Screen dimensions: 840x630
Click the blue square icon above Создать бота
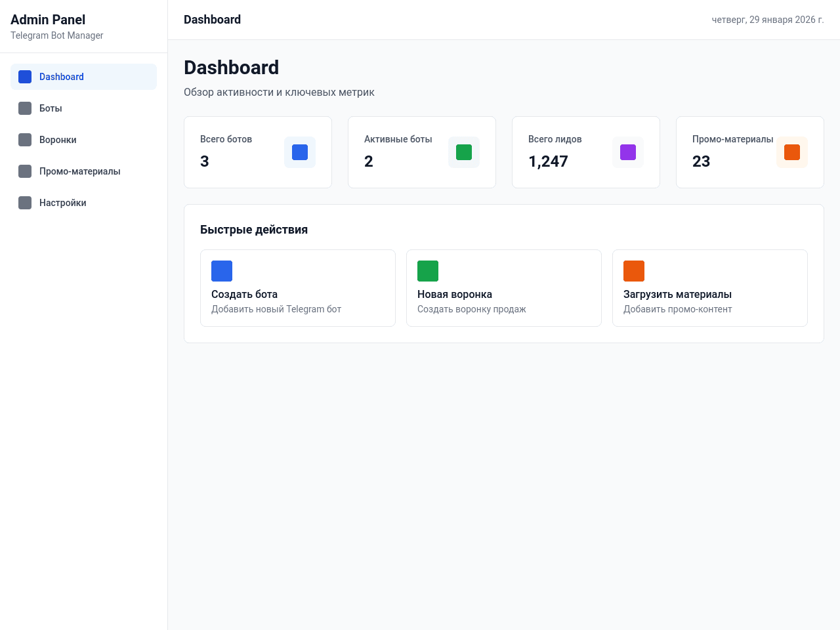click(222, 271)
